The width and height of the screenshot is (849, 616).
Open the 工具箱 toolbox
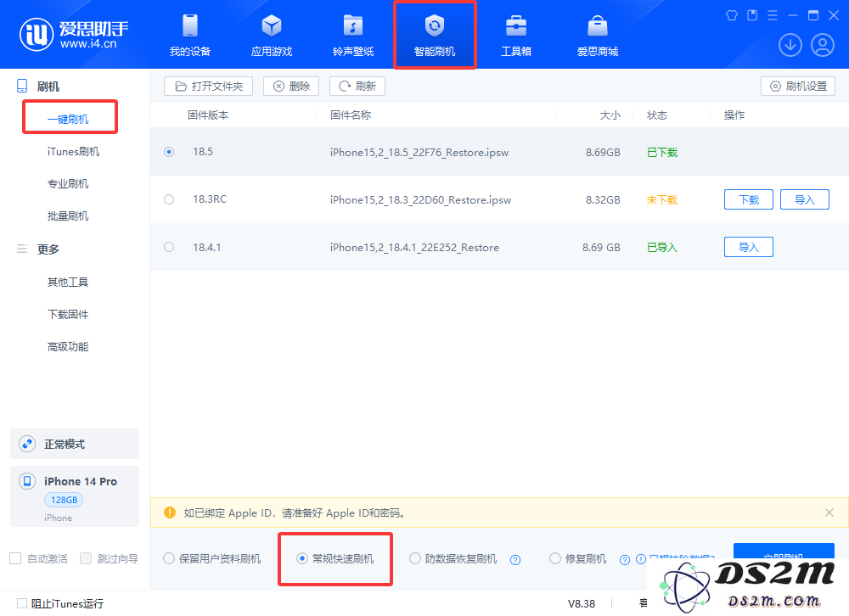point(516,36)
